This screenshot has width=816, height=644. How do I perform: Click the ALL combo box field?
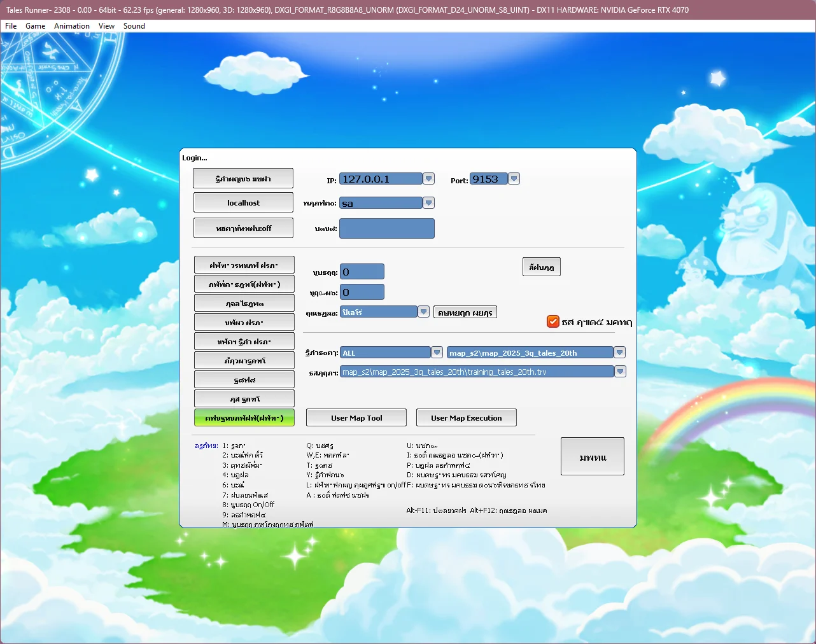386,353
